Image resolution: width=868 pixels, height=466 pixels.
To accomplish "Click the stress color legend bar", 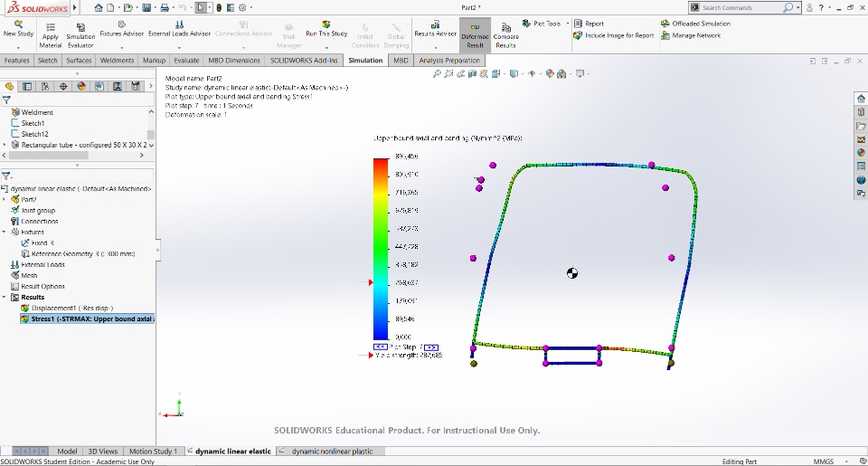I will coord(381,249).
